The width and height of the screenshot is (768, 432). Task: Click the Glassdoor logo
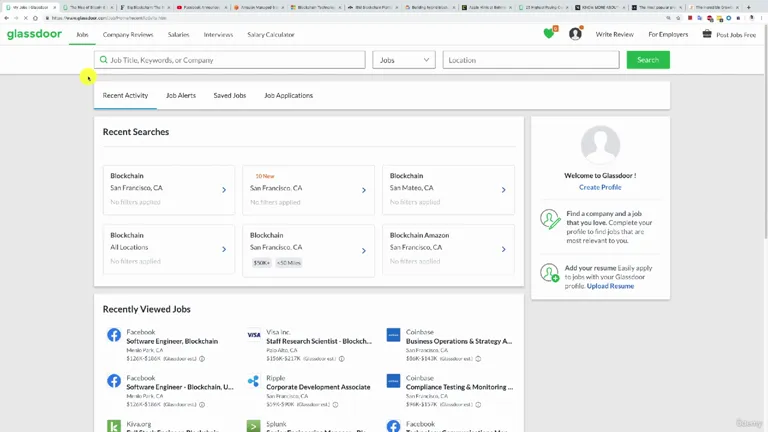34,34
